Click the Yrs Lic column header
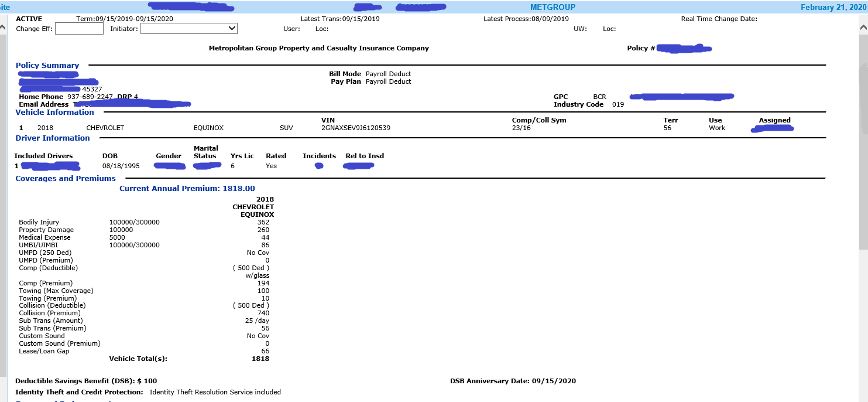The image size is (868, 402). [242, 156]
